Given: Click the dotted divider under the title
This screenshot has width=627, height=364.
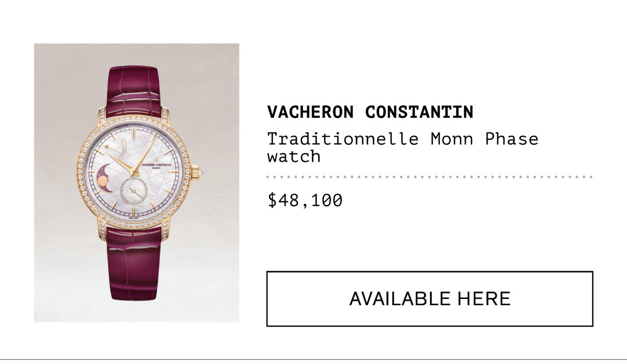Looking at the screenshot, I should pos(430,177).
